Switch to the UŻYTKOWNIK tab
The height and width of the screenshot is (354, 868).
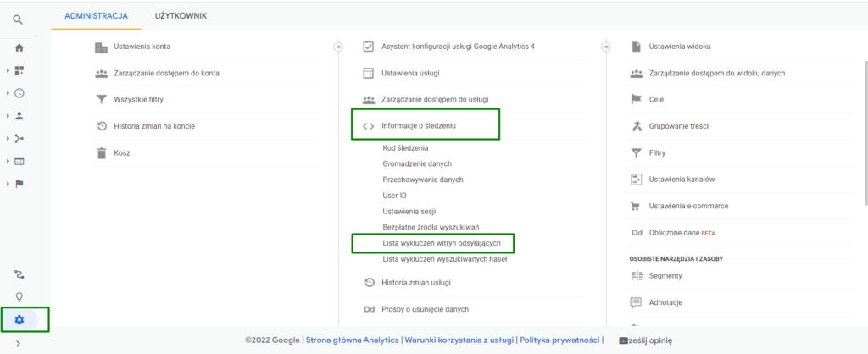click(x=181, y=15)
